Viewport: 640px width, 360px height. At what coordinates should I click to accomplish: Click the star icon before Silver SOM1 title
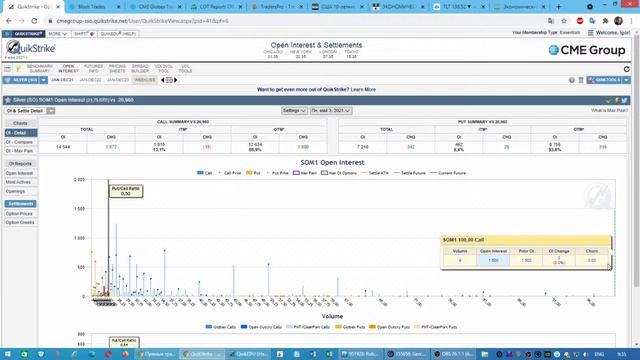[x=8, y=100]
